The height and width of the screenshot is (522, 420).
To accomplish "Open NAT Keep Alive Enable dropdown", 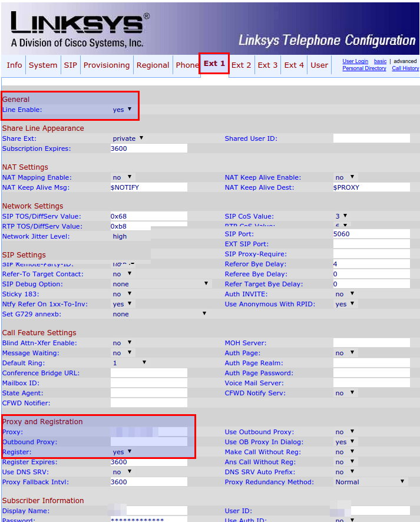I will [345, 177].
